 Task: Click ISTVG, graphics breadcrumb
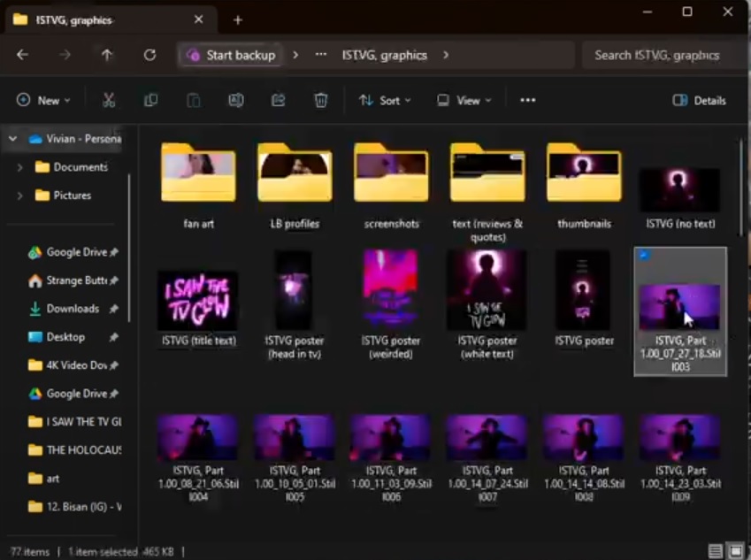384,55
